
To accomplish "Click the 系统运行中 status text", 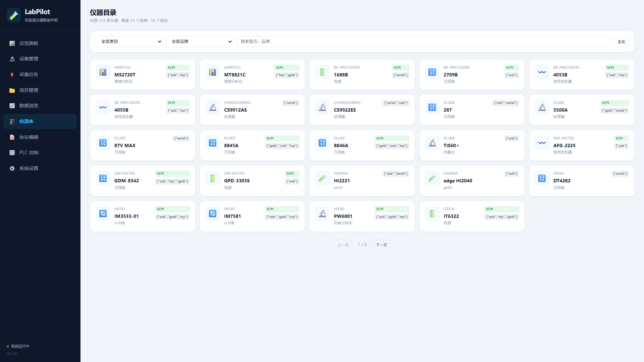I will tap(20, 346).
